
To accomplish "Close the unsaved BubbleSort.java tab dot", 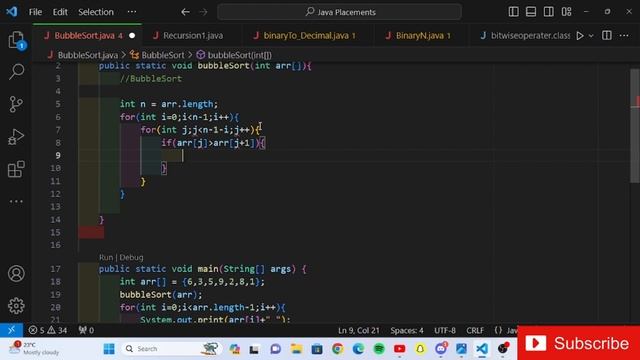I will [x=132, y=36].
